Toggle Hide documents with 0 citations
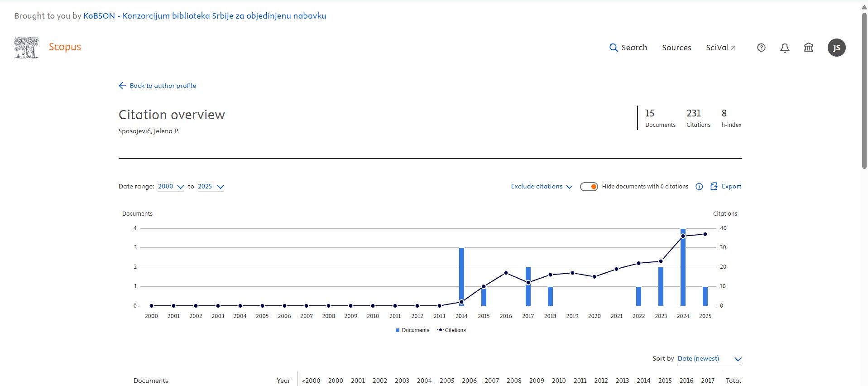 (589, 187)
